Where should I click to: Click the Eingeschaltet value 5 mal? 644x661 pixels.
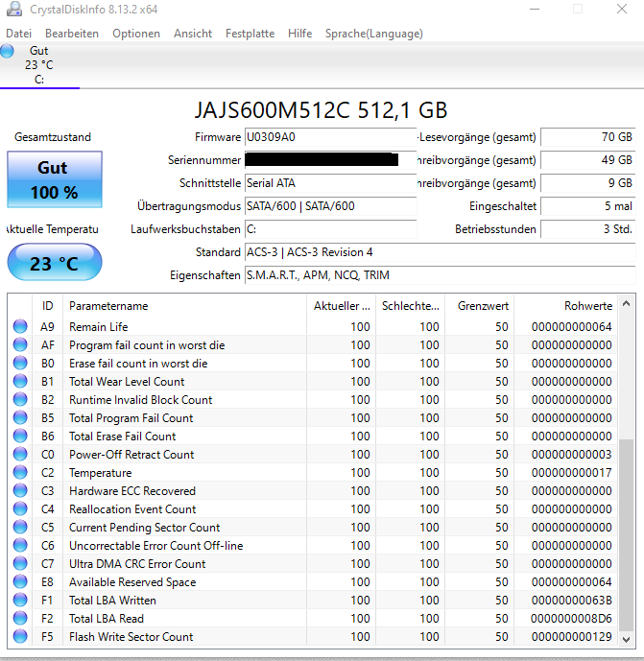tap(588, 206)
